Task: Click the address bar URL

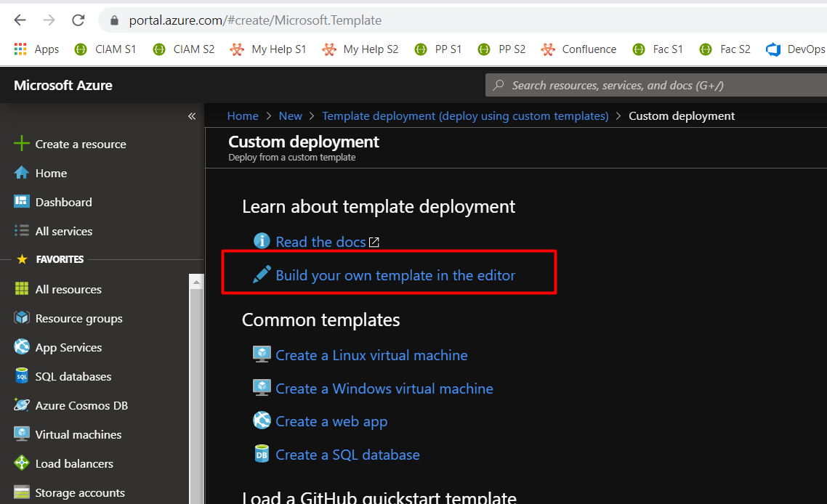Action: coord(255,20)
